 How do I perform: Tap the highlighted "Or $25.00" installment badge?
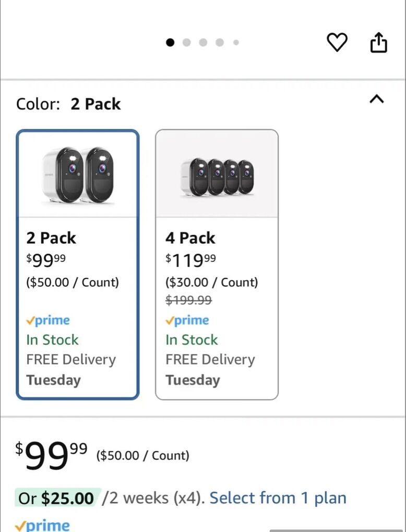[56, 498]
